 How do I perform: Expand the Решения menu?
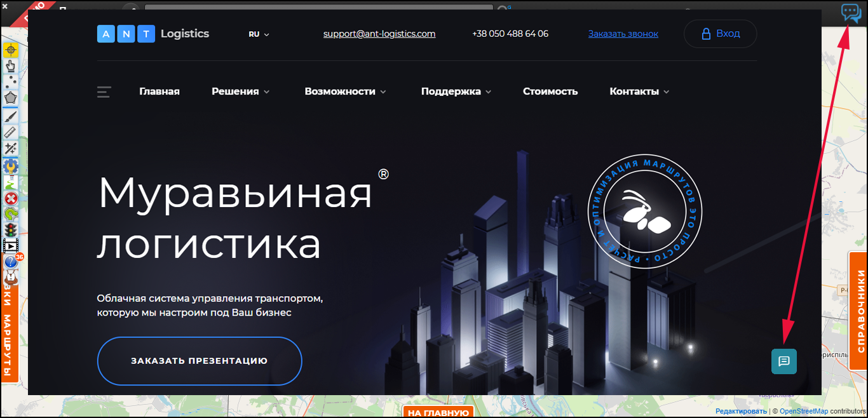coord(240,91)
